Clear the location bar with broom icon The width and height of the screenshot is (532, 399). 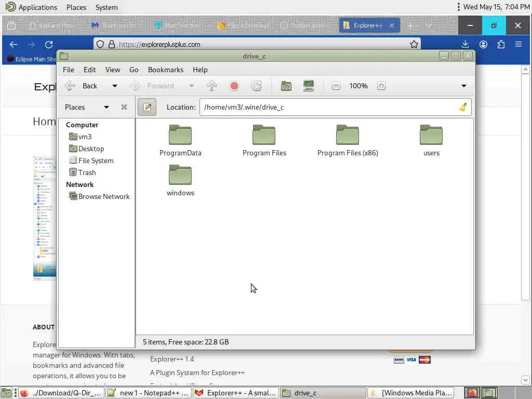click(x=463, y=107)
